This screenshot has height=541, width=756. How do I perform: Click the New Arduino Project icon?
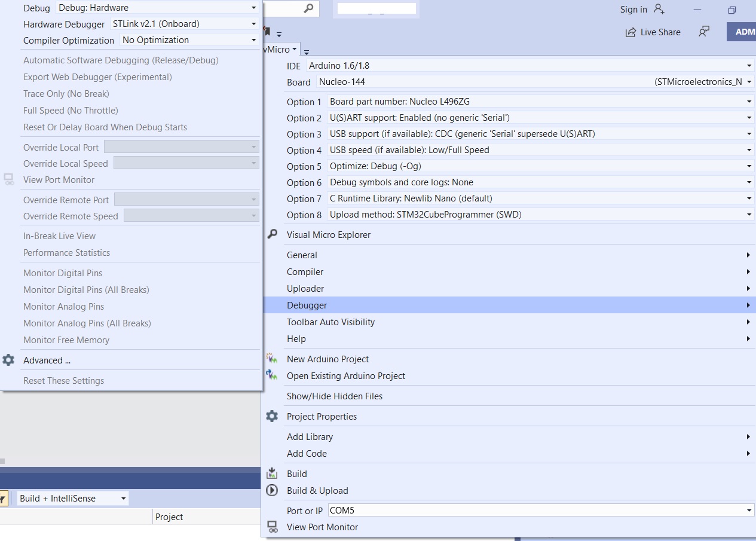pyautogui.click(x=272, y=359)
